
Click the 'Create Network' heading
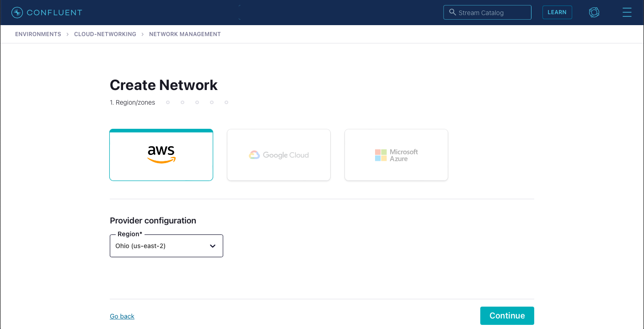point(164,85)
